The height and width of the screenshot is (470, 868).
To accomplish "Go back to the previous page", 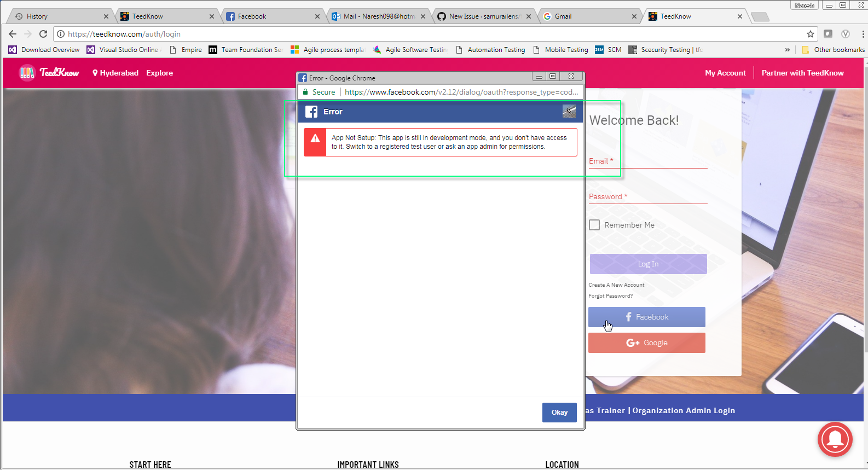I will point(13,34).
